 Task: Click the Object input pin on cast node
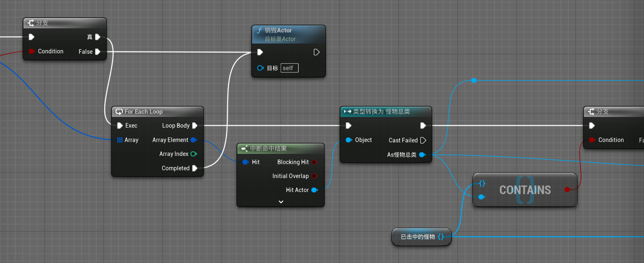349,140
